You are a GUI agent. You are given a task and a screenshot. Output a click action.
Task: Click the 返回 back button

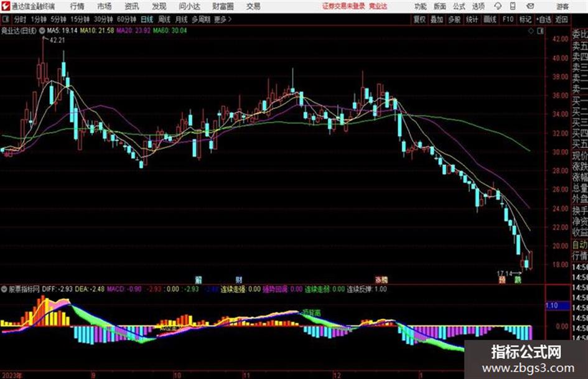point(561,19)
